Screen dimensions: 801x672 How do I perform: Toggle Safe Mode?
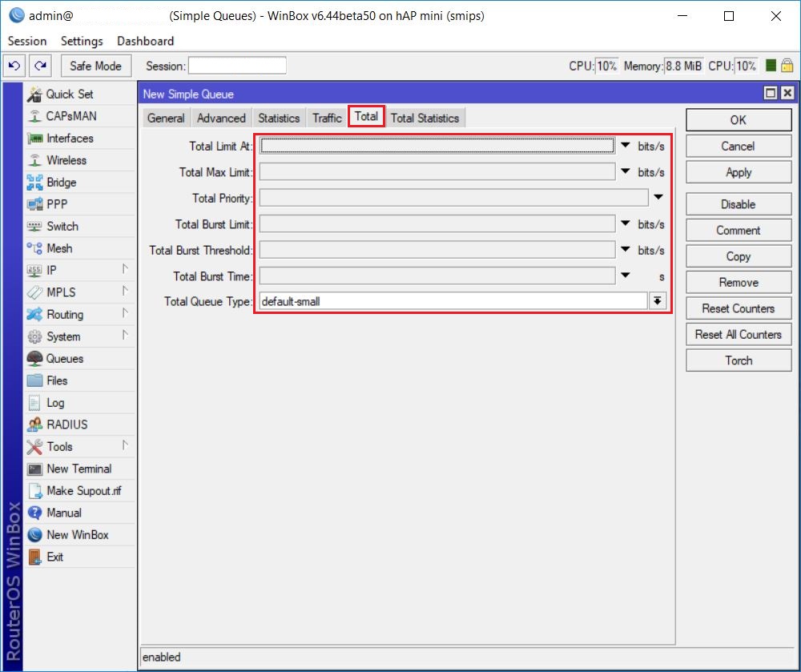(x=95, y=66)
